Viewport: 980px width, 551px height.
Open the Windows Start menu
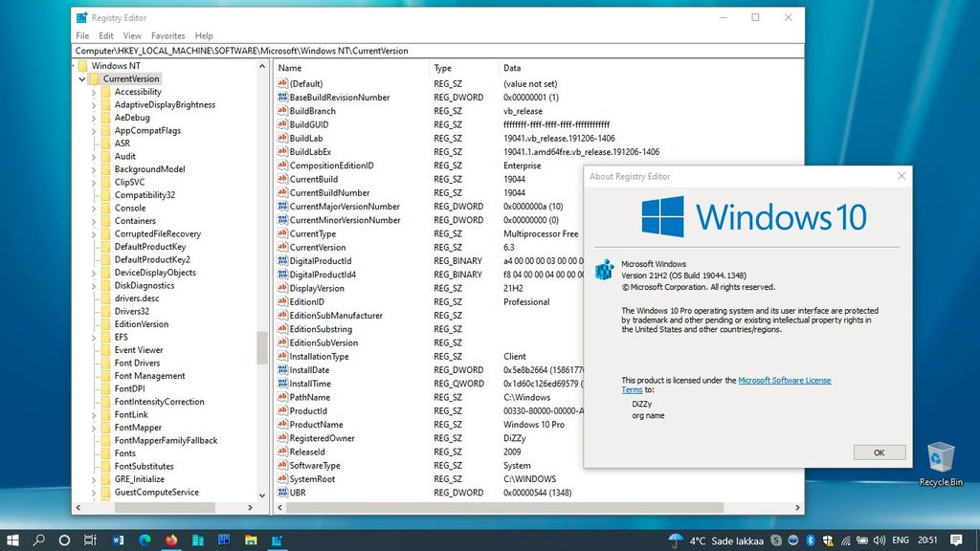point(12,540)
